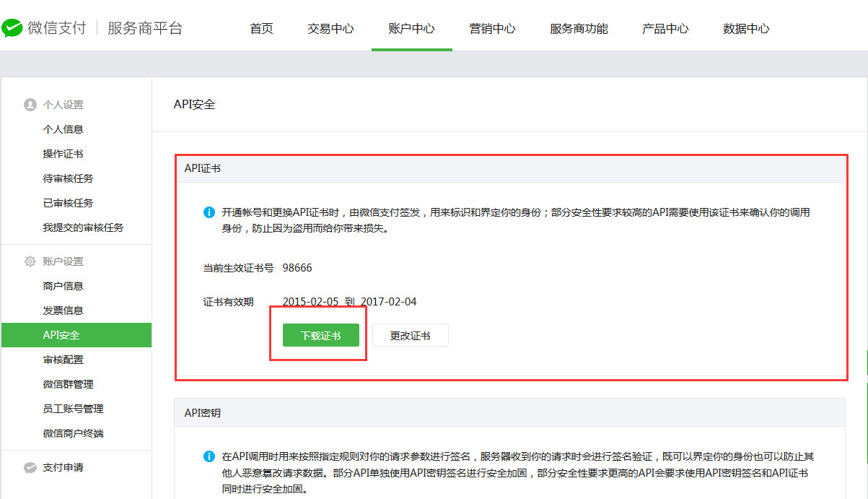
Task: Click the info icon in API密钥 section
Action: coord(209,456)
